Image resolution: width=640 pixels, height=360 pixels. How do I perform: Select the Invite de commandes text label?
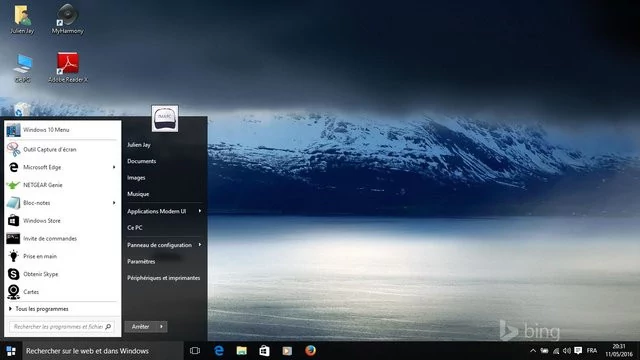pyautogui.click(x=50, y=238)
